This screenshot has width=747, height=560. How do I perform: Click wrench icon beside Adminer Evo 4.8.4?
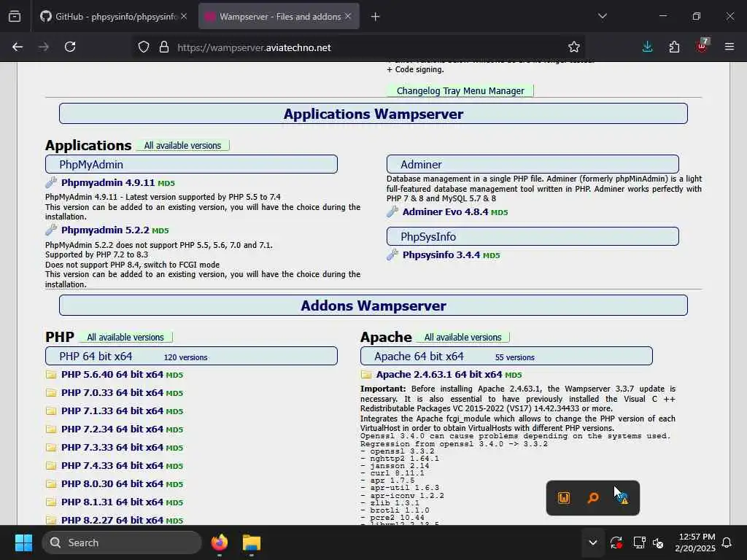tap(392, 211)
